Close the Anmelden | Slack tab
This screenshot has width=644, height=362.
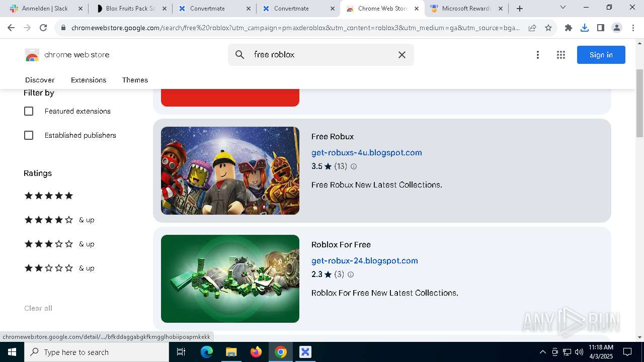pos(80,9)
